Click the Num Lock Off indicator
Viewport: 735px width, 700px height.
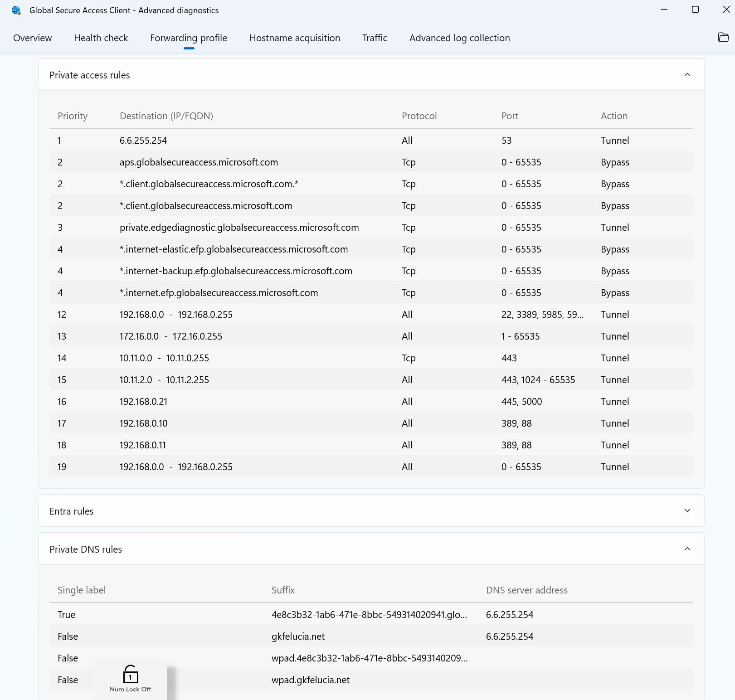pyautogui.click(x=131, y=679)
